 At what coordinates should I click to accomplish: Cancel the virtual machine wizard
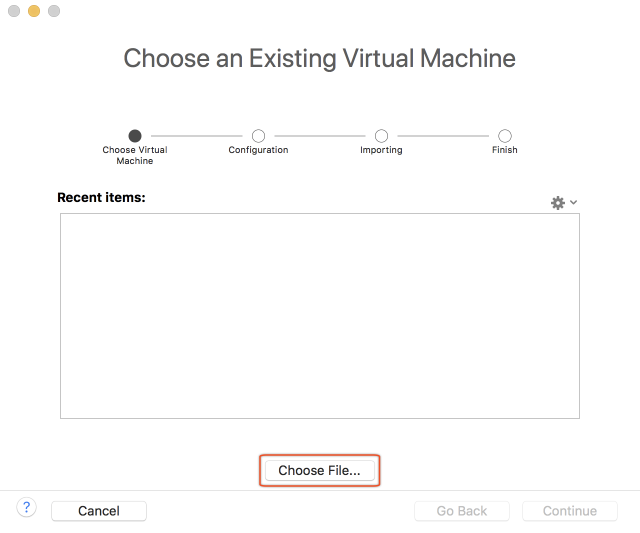(99, 511)
